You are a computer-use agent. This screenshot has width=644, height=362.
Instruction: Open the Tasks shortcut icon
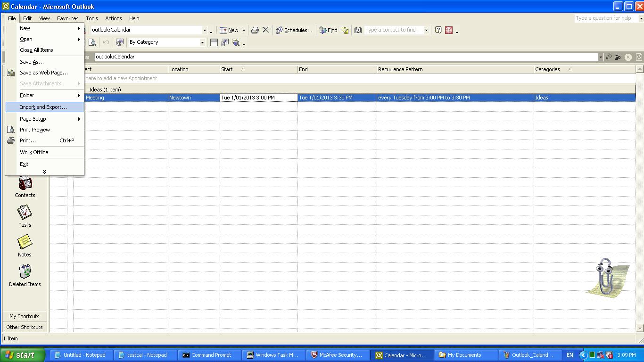point(25,213)
